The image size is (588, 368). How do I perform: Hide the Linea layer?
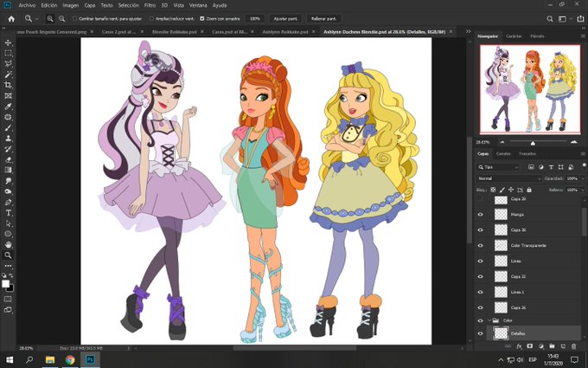[x=480, y=261]
